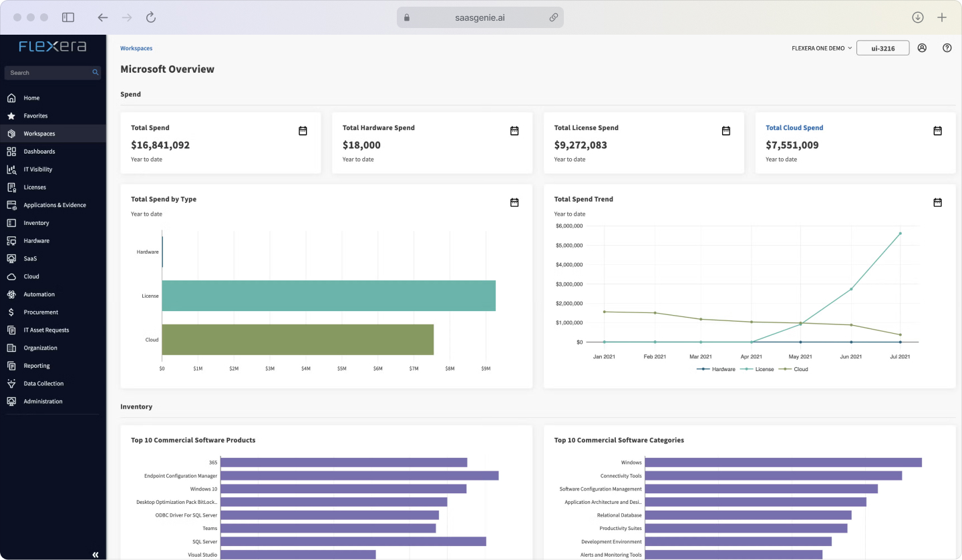Click the Favorites star icon
This screenshot has height=560, width=962.
pyautogui.click(x=11, y=116)
